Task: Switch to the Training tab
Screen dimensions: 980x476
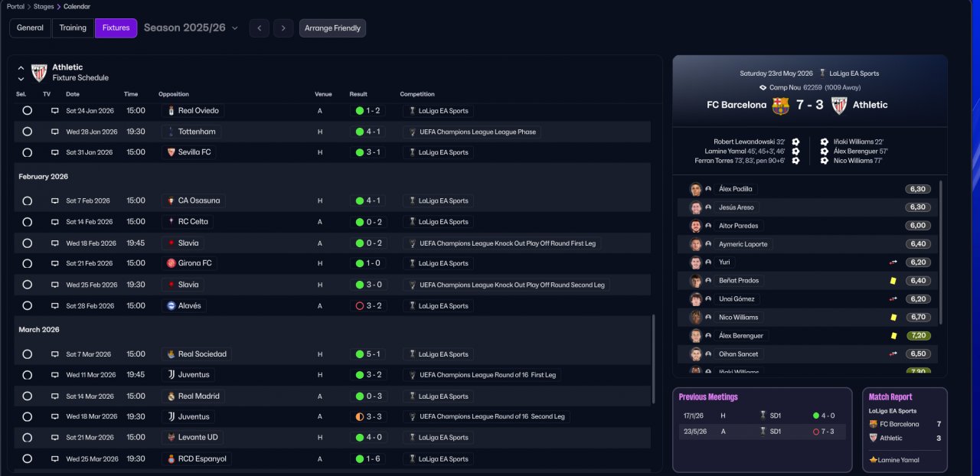Action: [x=73, y=28]
